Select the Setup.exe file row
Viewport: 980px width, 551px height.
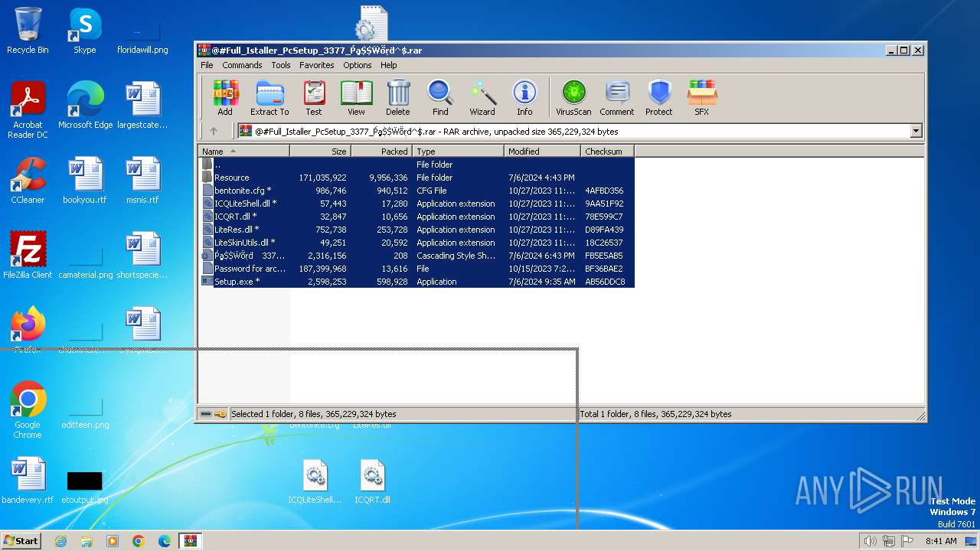point(417,282)
